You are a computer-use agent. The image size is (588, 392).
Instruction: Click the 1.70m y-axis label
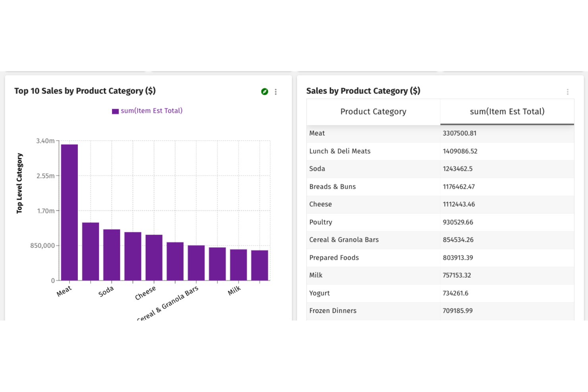coord(46,211)
